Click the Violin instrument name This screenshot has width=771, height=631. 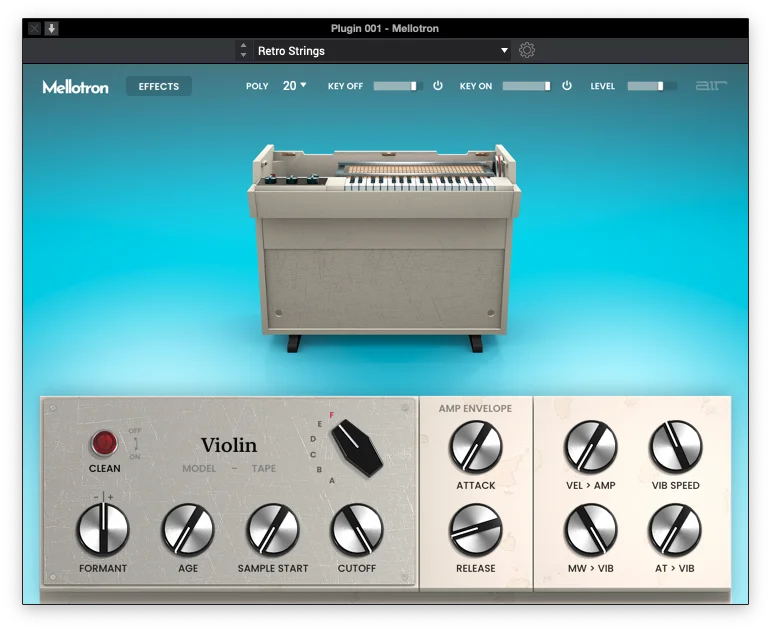229,445
